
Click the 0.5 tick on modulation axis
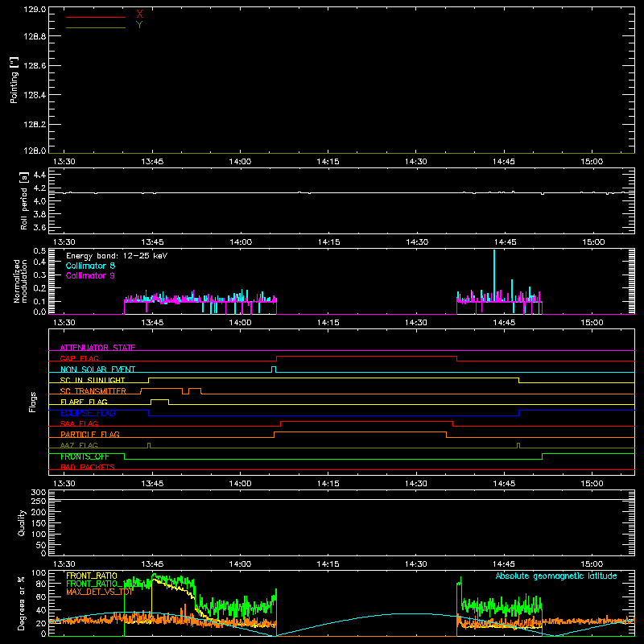(39, 251)
